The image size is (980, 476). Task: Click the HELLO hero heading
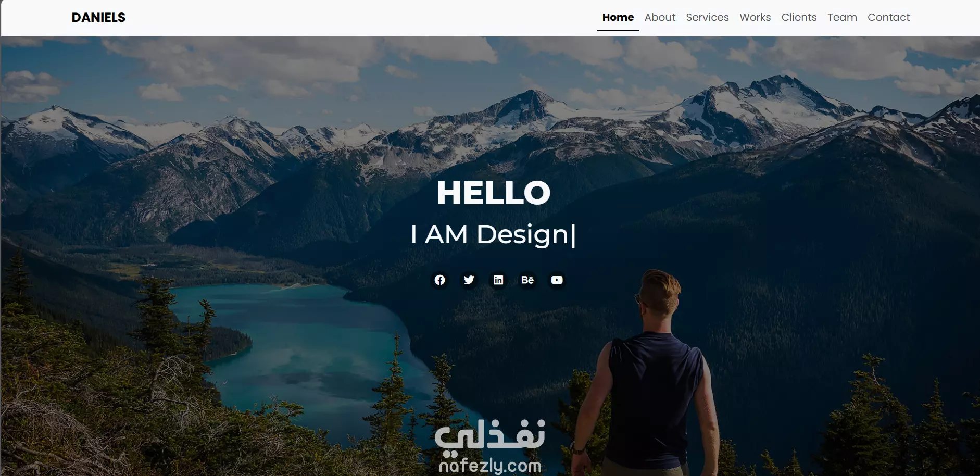(x=493, y=193)
